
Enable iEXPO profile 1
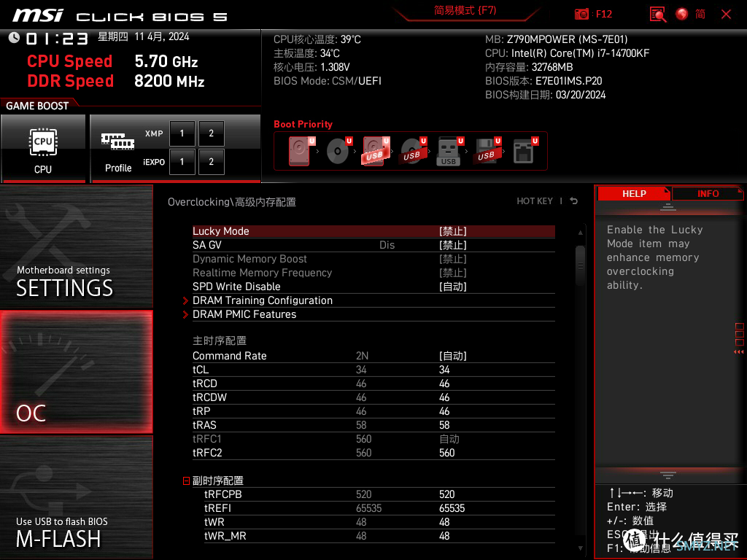click(182, 162)
